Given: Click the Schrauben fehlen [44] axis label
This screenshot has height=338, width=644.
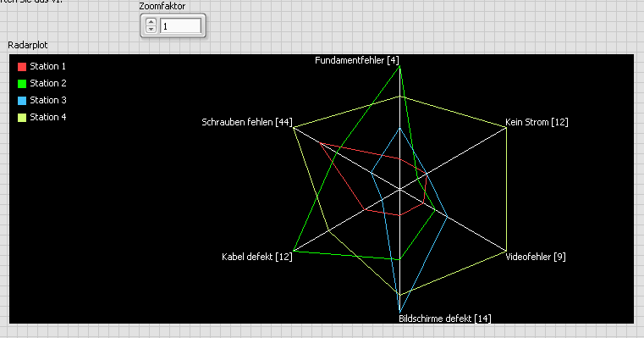Looking at the screenshot, I should [247, 122].
